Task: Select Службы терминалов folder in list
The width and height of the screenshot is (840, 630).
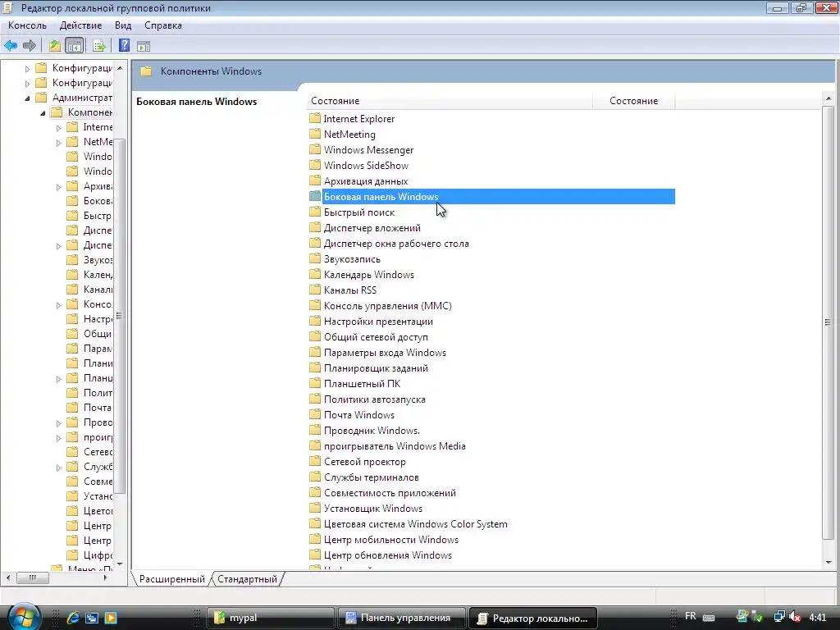Action: 364,477
